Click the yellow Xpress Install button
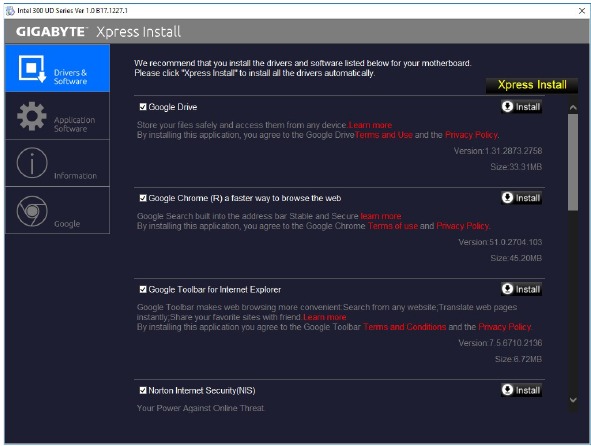Screen dimensions: 591x446 [x=532, y=85]
